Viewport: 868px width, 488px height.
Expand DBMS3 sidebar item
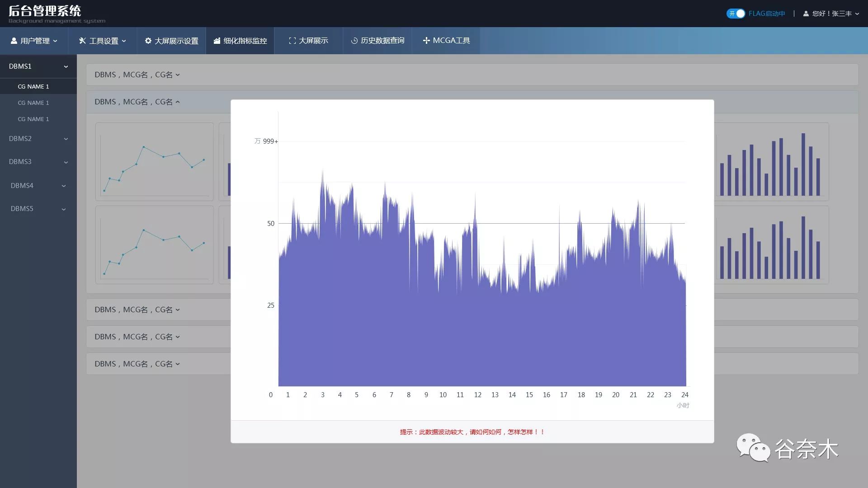click(x=38, y=161)
